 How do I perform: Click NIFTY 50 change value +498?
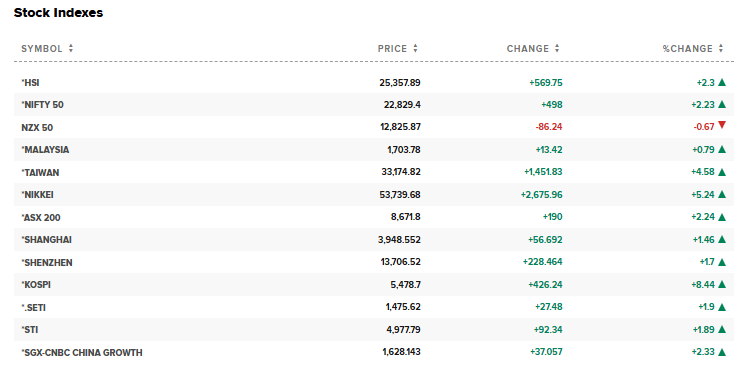(552, 105)
